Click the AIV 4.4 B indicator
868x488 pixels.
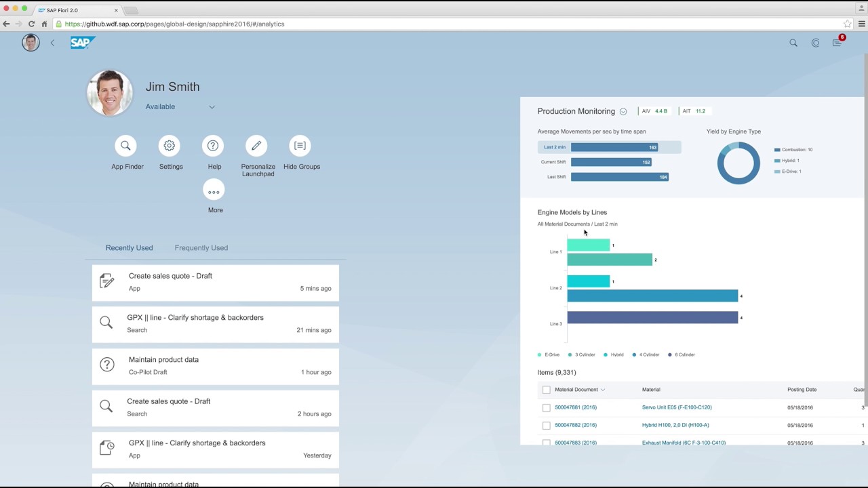[654, 111]
